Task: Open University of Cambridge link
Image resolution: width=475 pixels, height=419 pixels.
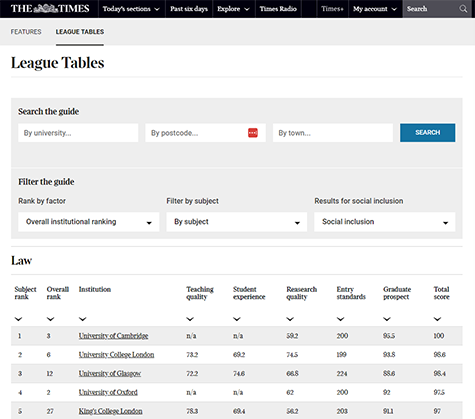Action: click(113, 336)
